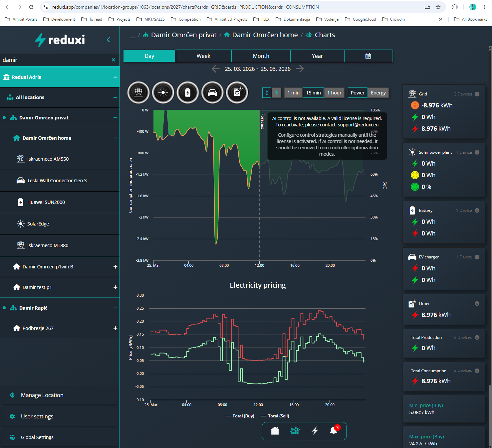Toggle Total (Sell) legend series
Viewport: 492px width, 448px height.
tap(275, 416)
